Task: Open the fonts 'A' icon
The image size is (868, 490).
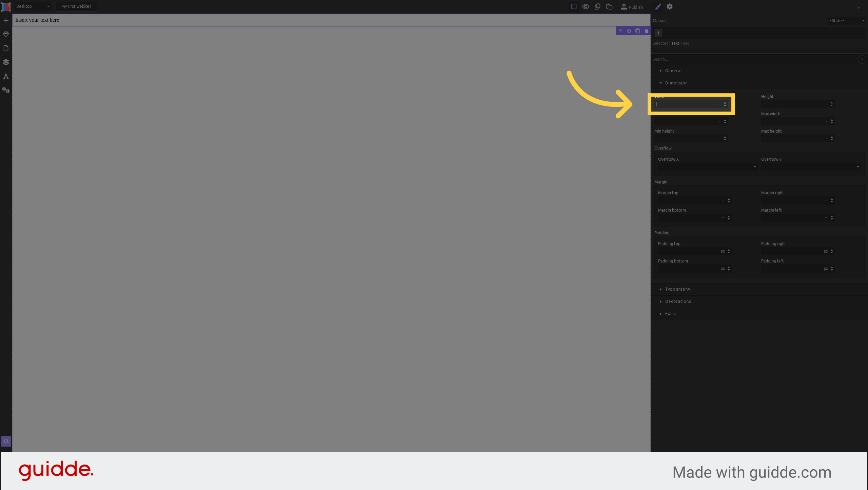Action: pos(6,76)
